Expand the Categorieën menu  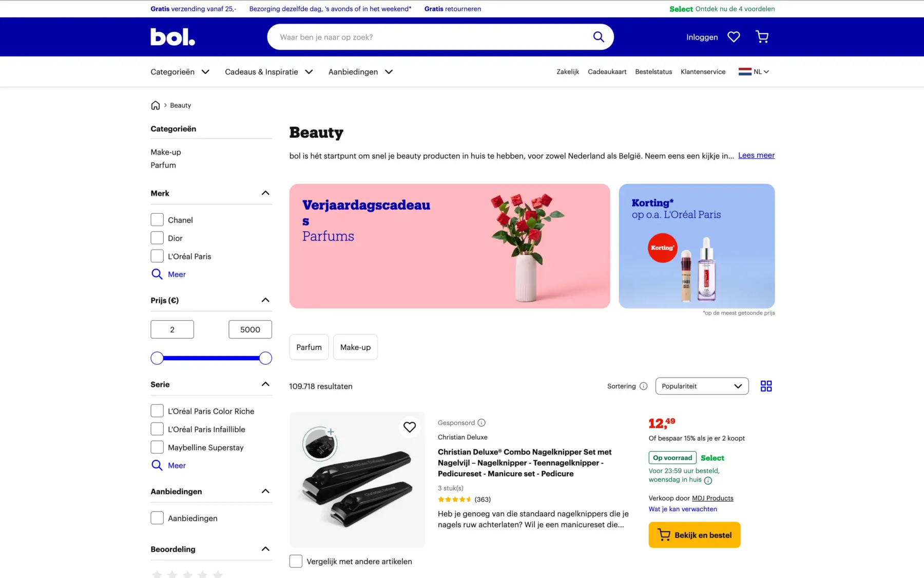(180, 72)
